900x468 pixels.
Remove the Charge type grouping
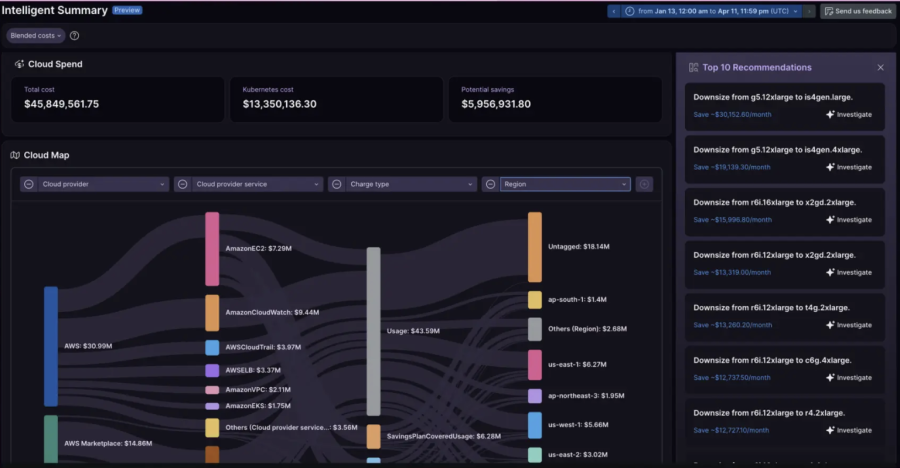point(337,184)
